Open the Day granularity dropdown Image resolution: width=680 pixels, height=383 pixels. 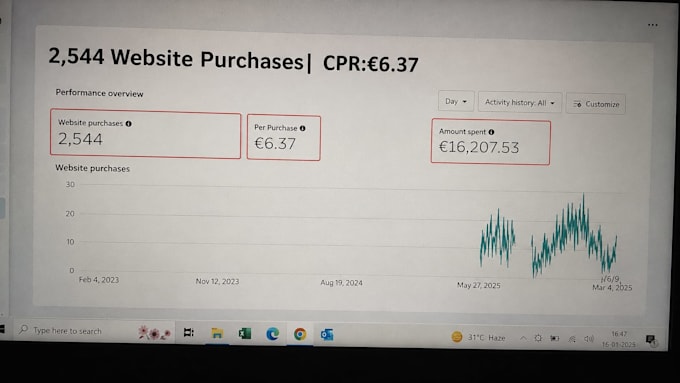(x=456, y=101)
